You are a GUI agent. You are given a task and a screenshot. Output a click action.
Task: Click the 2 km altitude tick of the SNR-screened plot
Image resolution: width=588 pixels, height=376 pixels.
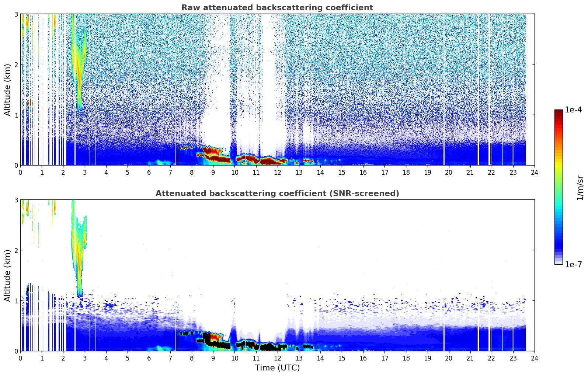point(16,250)
